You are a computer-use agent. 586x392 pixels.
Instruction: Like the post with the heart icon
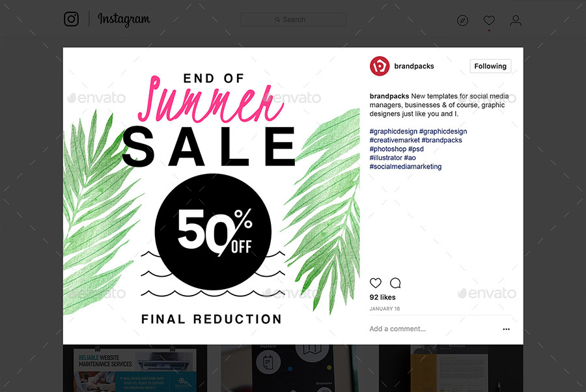pos(375,283)
